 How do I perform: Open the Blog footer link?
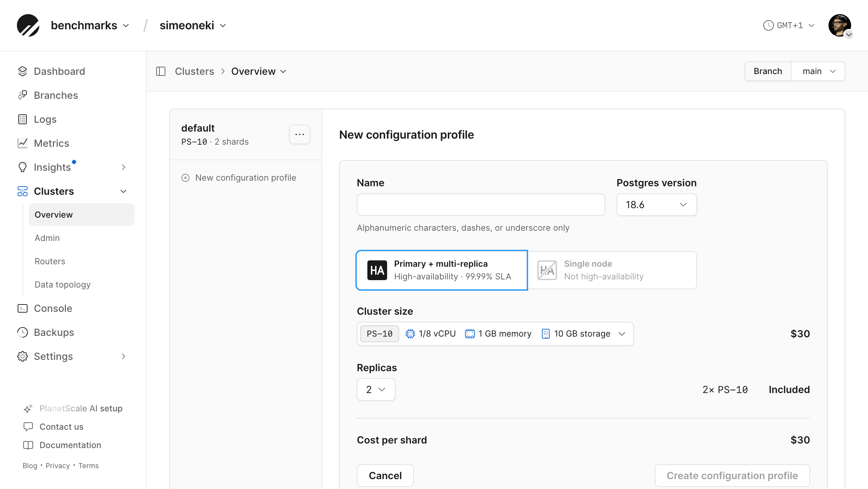(x=30, y=466)
